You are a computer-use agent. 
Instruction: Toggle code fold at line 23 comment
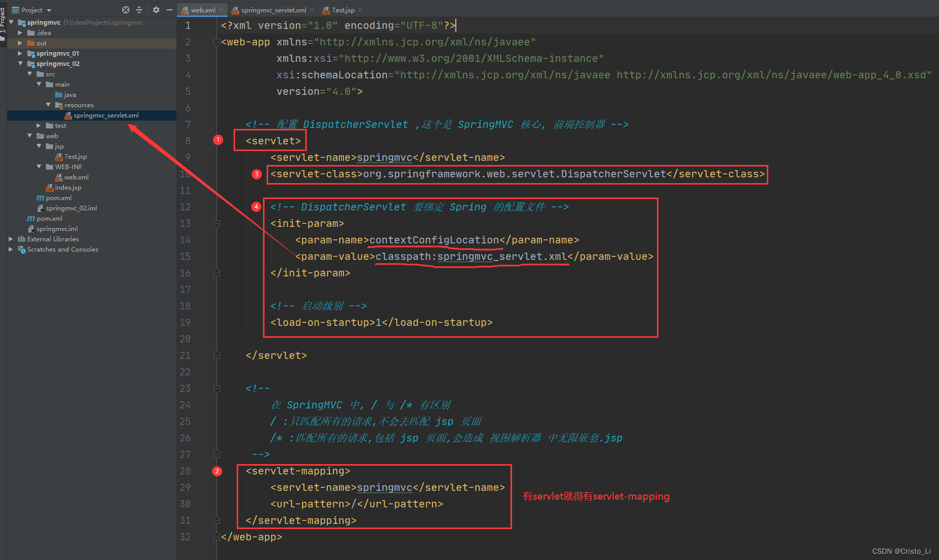tap(217, 388)
